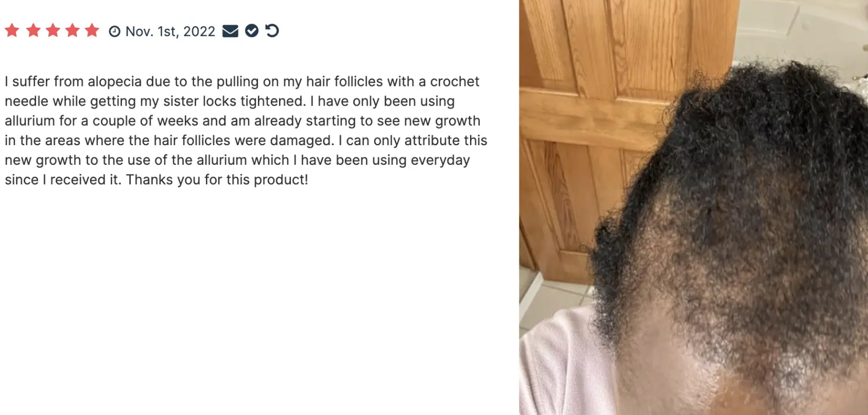The width and height of the screenshot is (868, 415).
Task: Click the first red rating star
Action: [12, 30]
